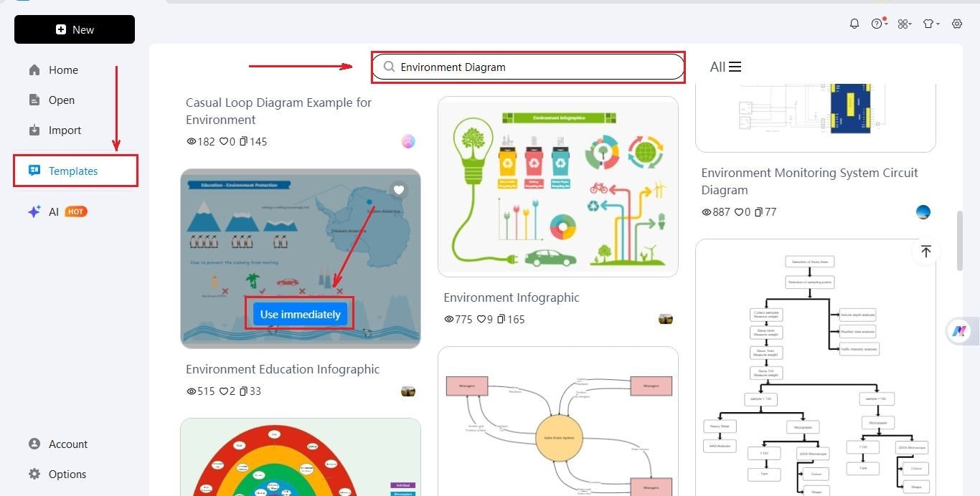
Task: Click Use immediately on the template
Action: pyautogui.click(x=299, y=313)
